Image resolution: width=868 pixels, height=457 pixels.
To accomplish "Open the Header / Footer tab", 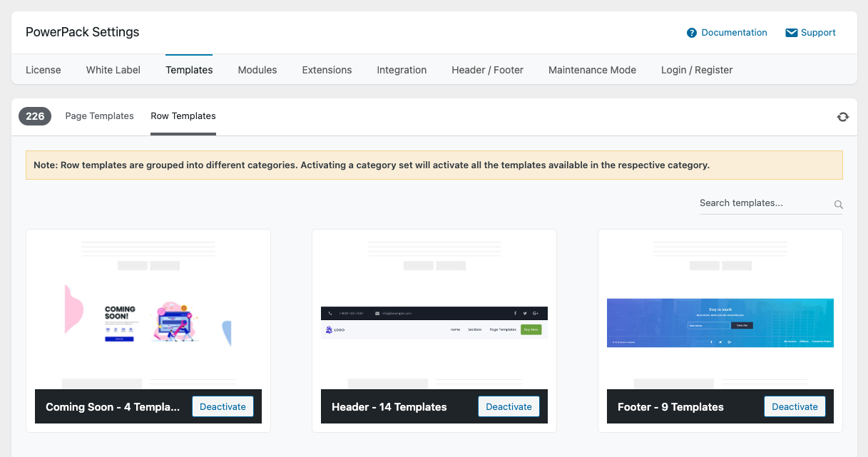I will point(487,70).
